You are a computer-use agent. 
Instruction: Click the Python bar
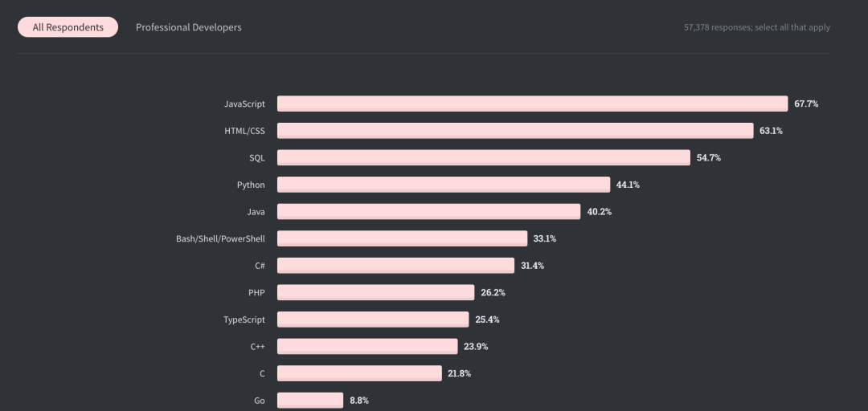(x=444, y=185)
